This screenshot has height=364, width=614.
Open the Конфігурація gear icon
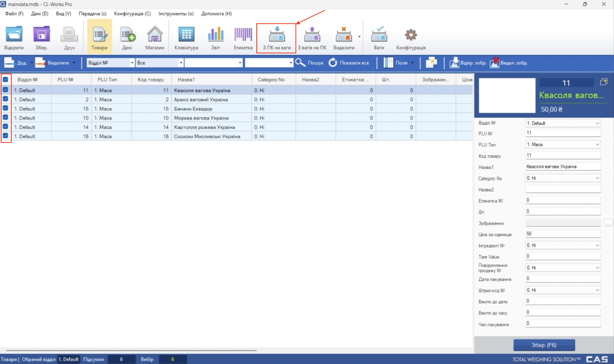pyautogui.click(x=411, y=35)
